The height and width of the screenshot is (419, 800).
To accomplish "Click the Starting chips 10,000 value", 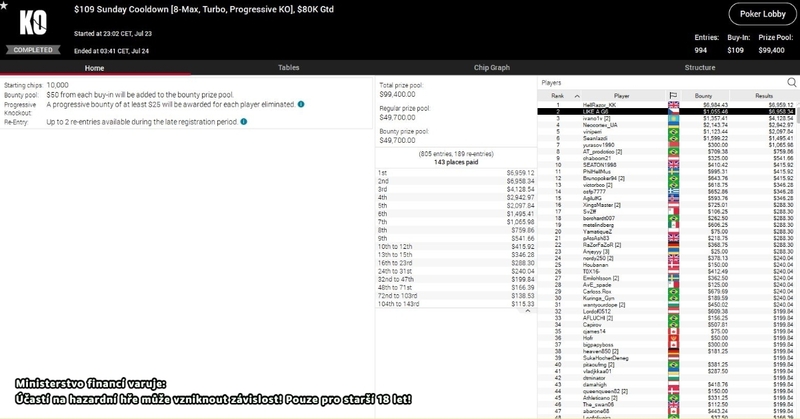I will point(57,85).
